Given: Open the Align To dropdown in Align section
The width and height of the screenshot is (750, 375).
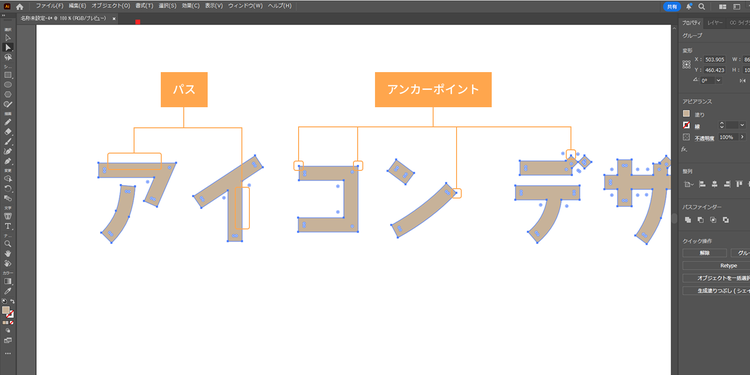Looking at the screenshot, I should pos(688,184).
